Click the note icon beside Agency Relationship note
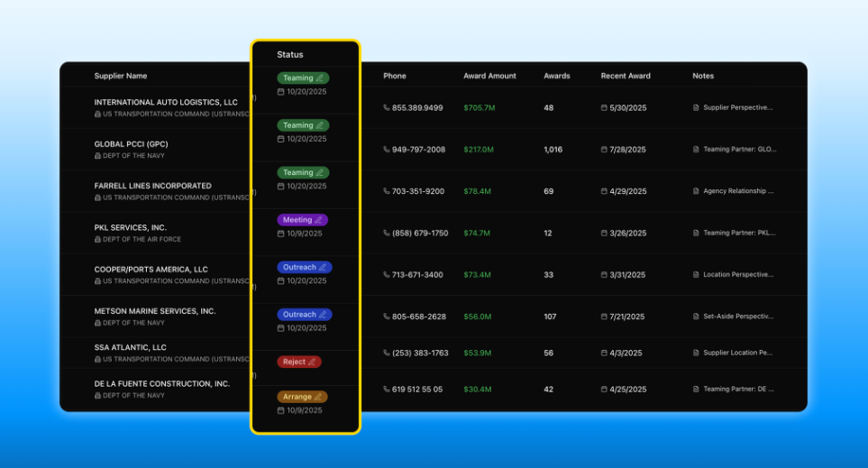Viewport: 868px width, 468px height. 696,191
